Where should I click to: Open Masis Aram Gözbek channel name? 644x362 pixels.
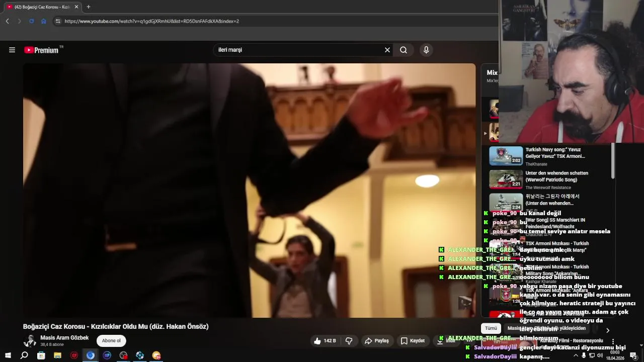pos(64,338)
